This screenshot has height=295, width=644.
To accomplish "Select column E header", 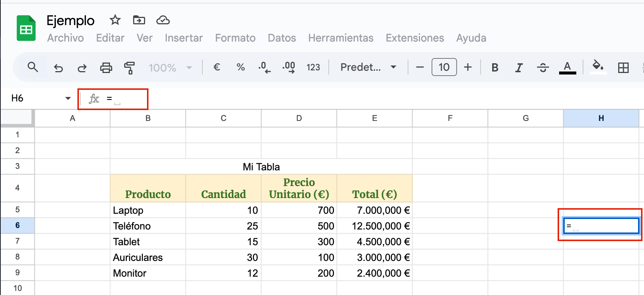I will [375, 118].
